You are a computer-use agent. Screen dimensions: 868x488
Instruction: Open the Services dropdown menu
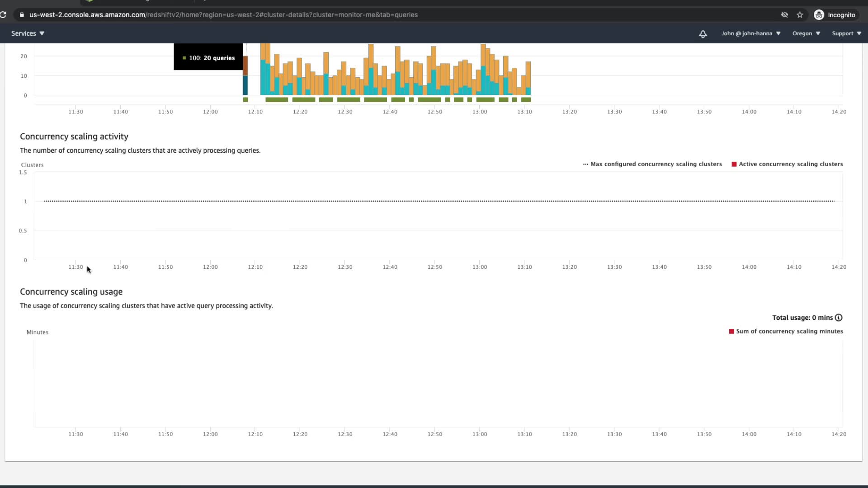28,33
